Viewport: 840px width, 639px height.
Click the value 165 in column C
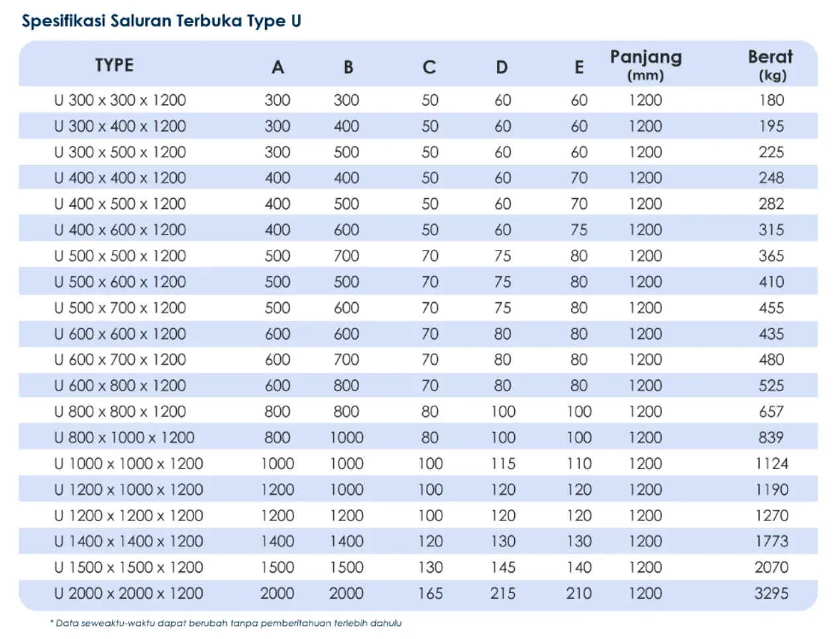point(430,593)
